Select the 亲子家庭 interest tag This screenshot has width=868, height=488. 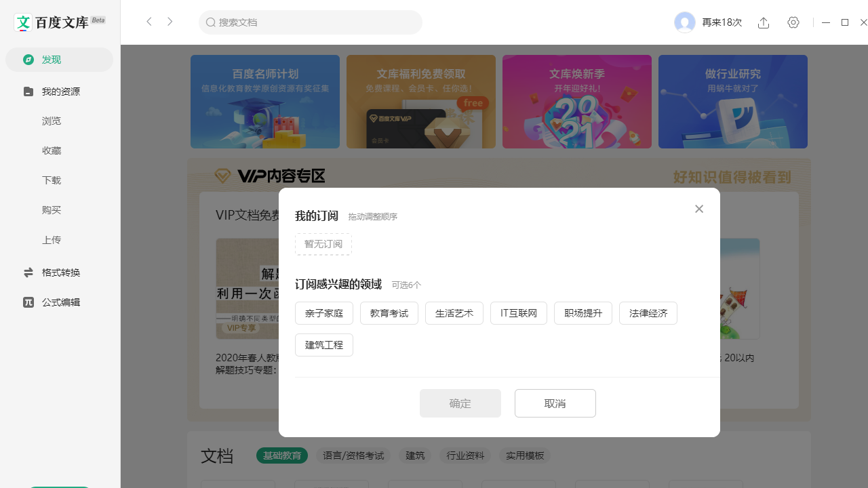tap(323, 312)
